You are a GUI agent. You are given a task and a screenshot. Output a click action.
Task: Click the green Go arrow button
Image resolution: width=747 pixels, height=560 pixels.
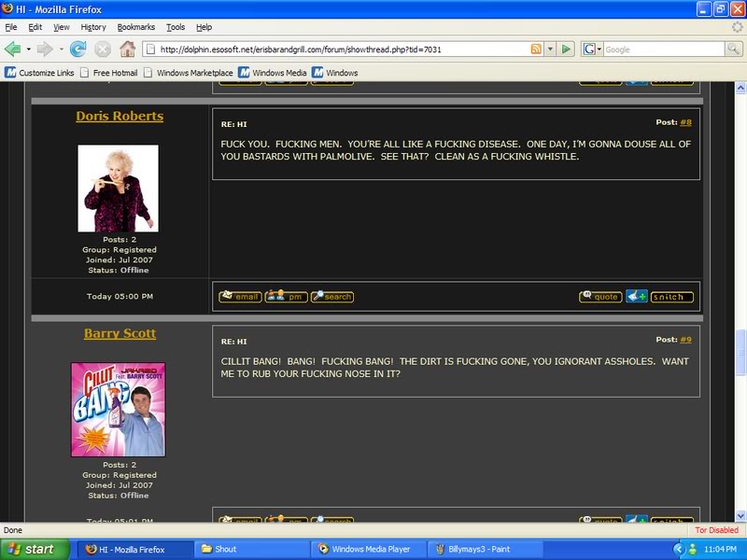tap(566, 49)
